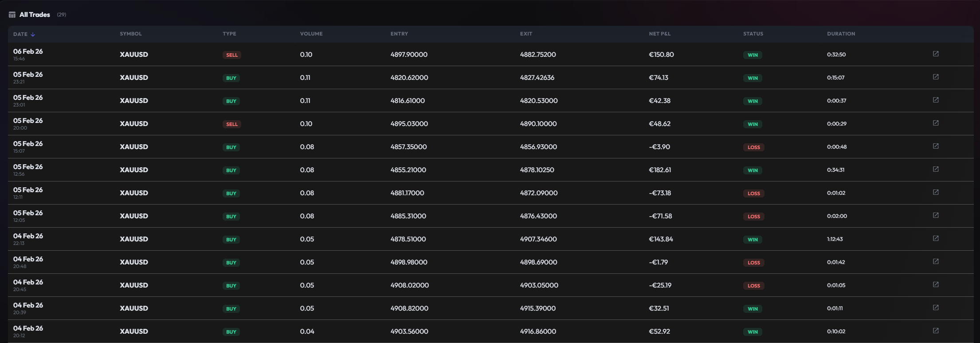Open details icon for €182.61 winning trade
This screenshot has width=980, height=343.
[936, 169]
